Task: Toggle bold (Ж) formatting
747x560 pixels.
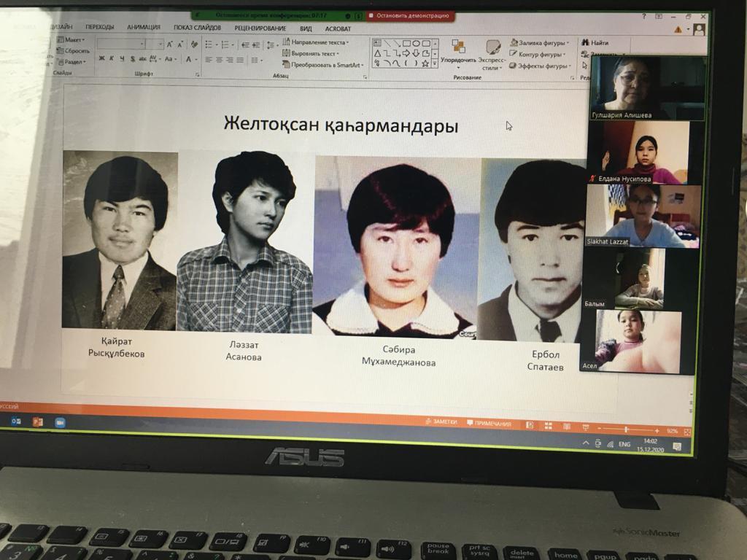Action: [x=101, y=58]
